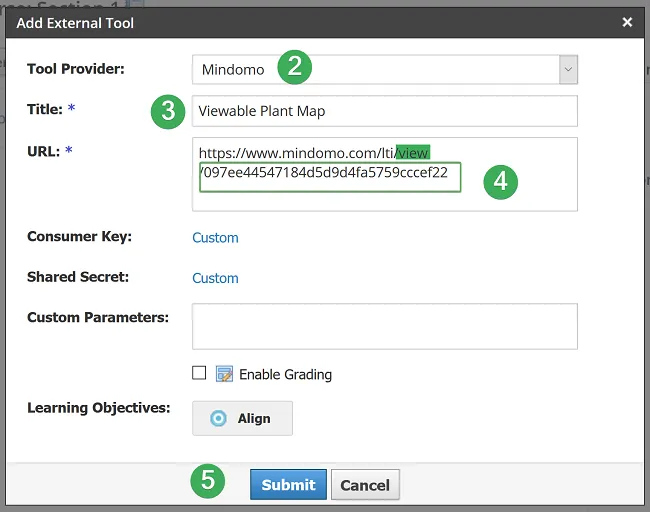Cancel adding the external tool

(365, 485)
